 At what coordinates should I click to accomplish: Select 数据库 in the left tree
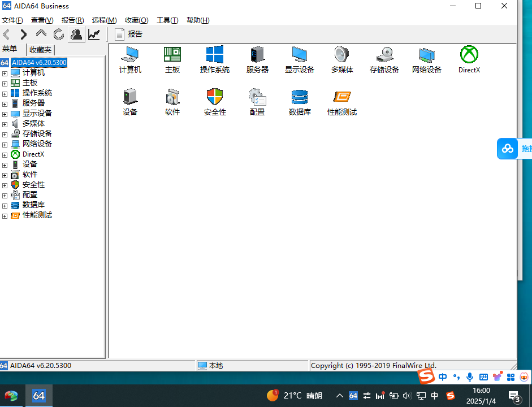click(x=33, y=205)
